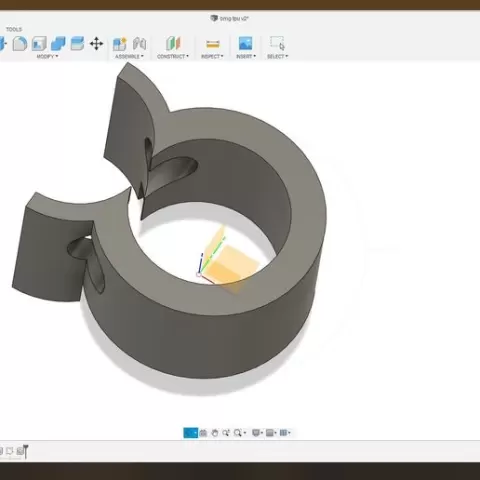Open the INSERT dropdown menu

(246, 57)
